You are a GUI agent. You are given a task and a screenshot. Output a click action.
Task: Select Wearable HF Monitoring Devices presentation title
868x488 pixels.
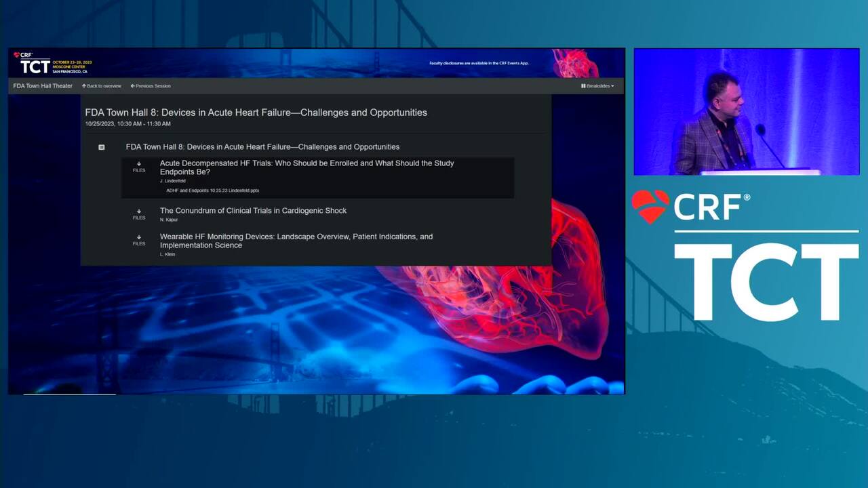(x=296, y=241)
